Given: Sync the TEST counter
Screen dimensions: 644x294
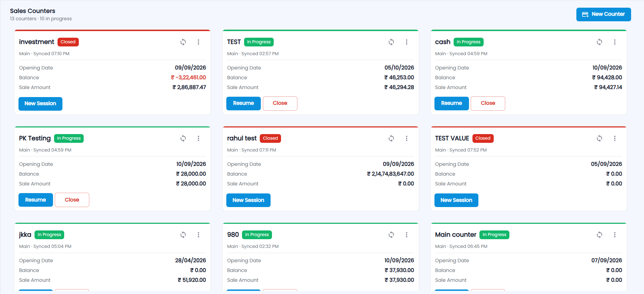Looking at the screenshot, I should coord(391,42).
